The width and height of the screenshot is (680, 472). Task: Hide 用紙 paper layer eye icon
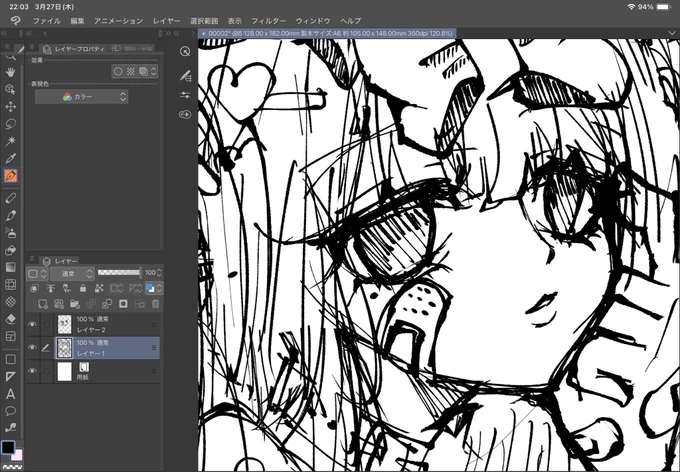pos(33,371)
